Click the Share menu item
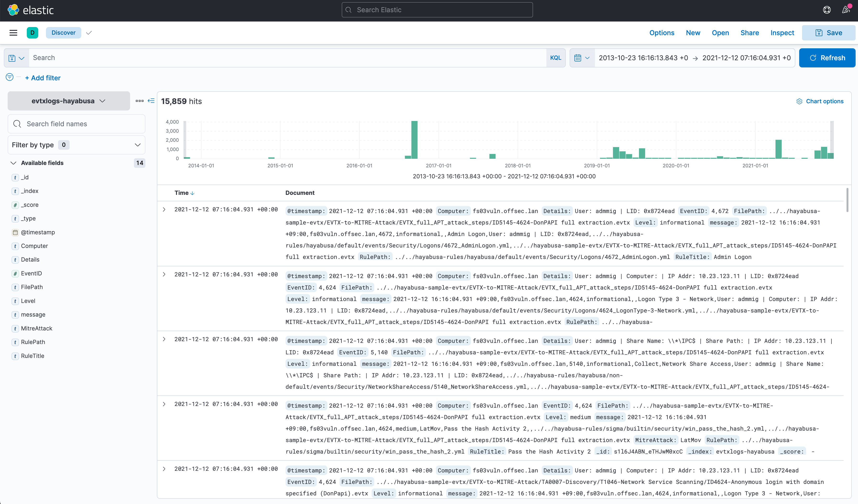The image size is (858, 504). point(749,33)
